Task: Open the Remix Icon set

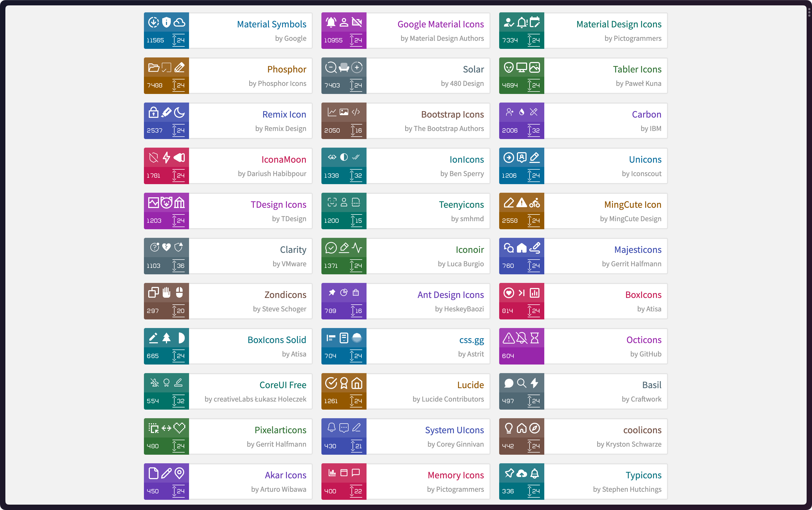Action: pyautogui.click(x=228, y=121)
